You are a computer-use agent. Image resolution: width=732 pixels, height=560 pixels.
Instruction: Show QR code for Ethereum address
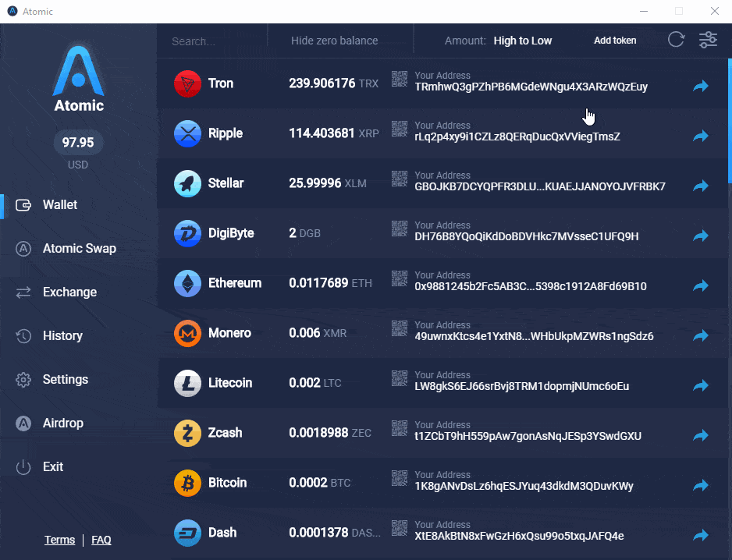pyautogui.click(x=399, y=278)
